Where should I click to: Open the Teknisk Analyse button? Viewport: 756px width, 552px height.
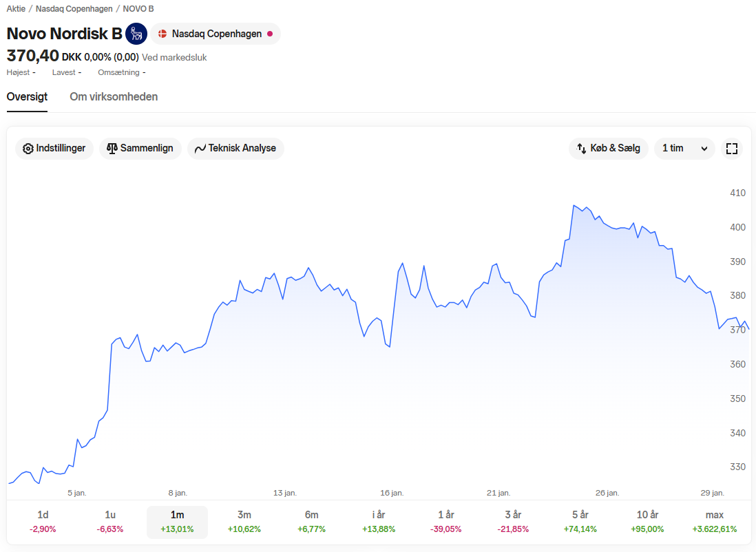pos(235,149)
